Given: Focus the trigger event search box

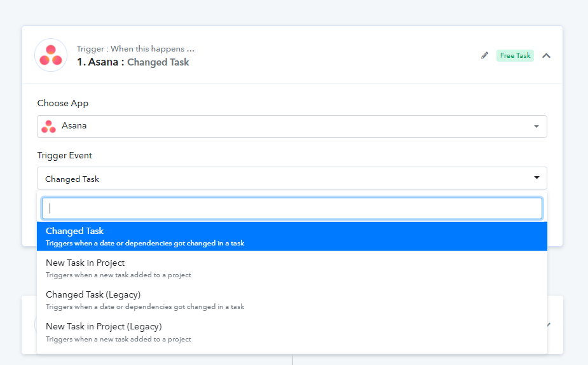Looking at the screenshot, I should 292,208.
